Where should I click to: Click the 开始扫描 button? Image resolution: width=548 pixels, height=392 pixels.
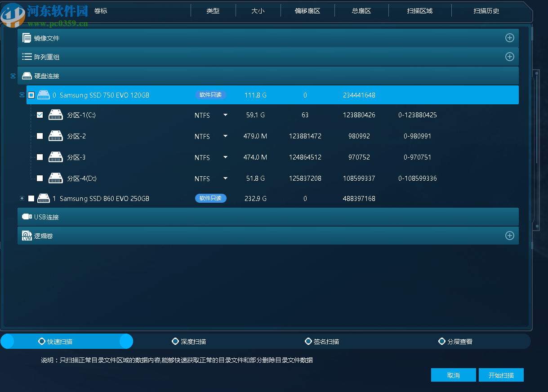tap(501, 375)
